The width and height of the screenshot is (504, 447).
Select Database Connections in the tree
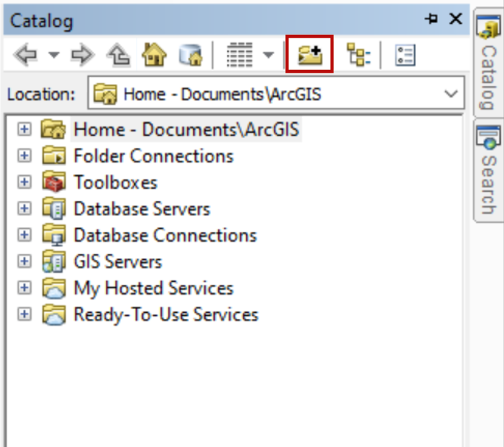(x=165, y=235)
